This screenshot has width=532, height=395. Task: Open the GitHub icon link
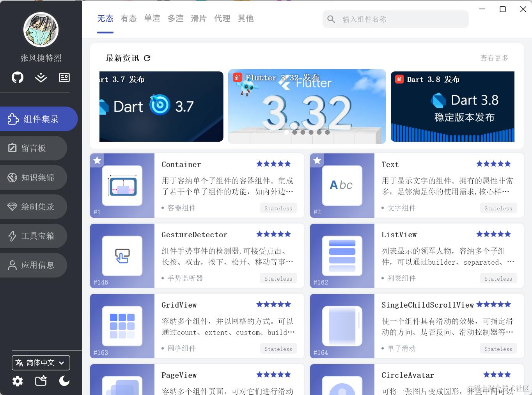click(18, 77)
